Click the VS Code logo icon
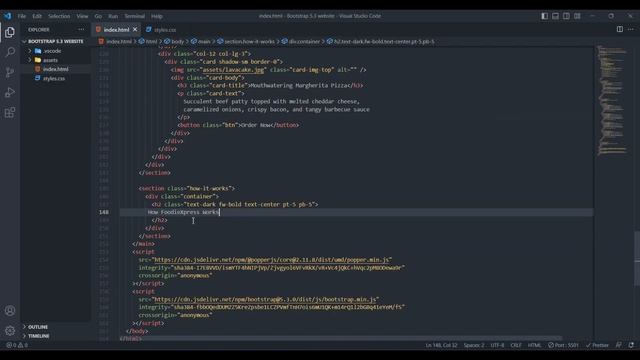The width and height of the screenshot is (640, 360). click(8, 16)
